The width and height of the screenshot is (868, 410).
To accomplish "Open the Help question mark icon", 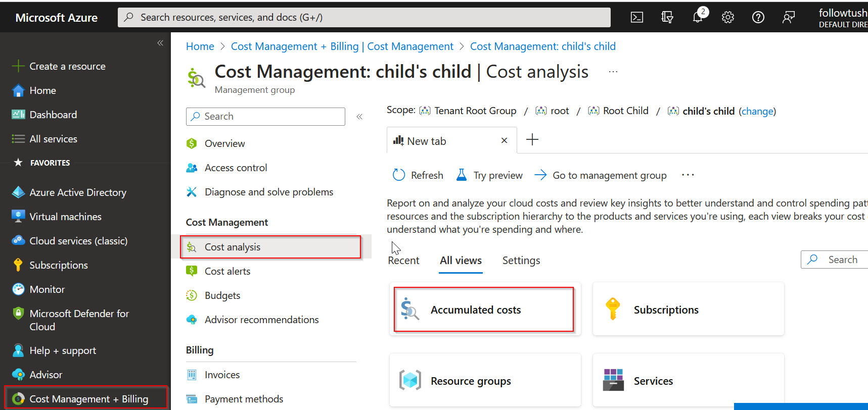I will point(758,17).
